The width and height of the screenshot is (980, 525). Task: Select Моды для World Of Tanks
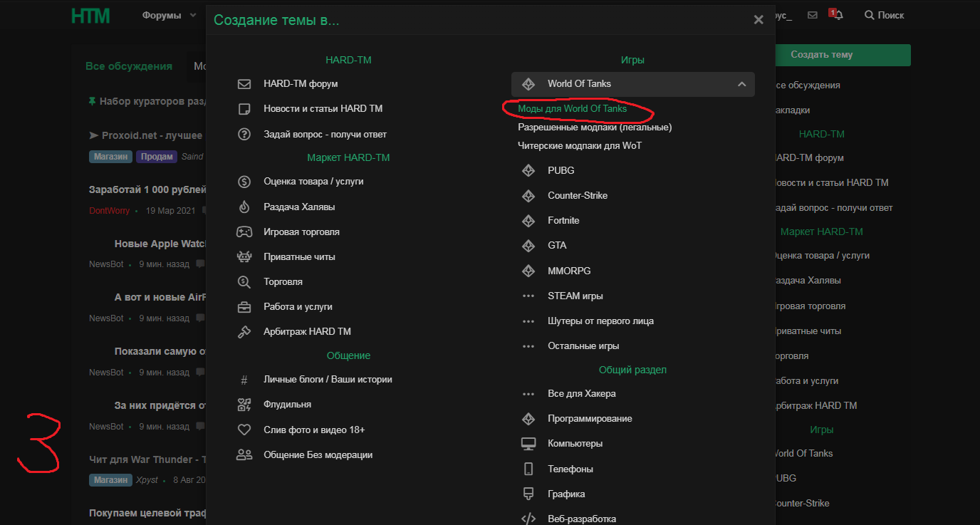[572, 109]
